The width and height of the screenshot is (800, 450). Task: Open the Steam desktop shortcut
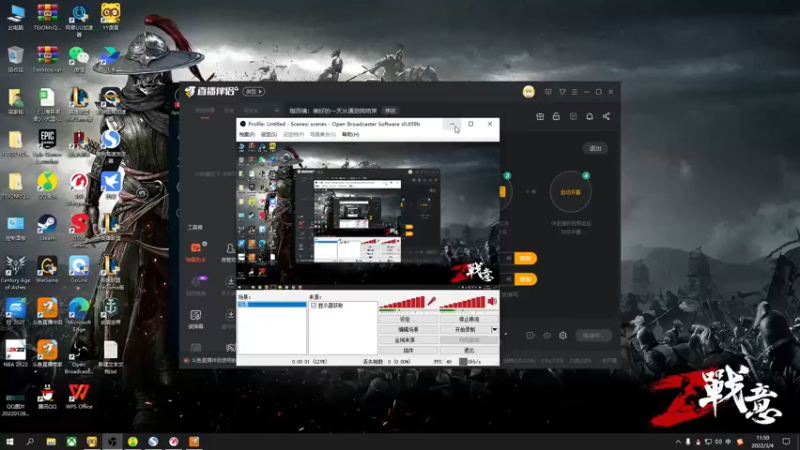pyautogui.click(x=47, y=228)
